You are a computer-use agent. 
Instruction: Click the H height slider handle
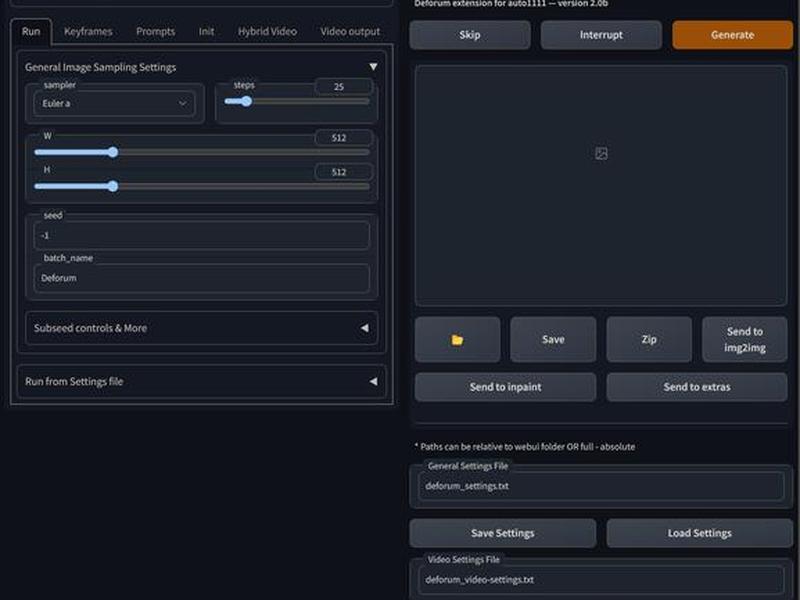(x=113, y=186)
